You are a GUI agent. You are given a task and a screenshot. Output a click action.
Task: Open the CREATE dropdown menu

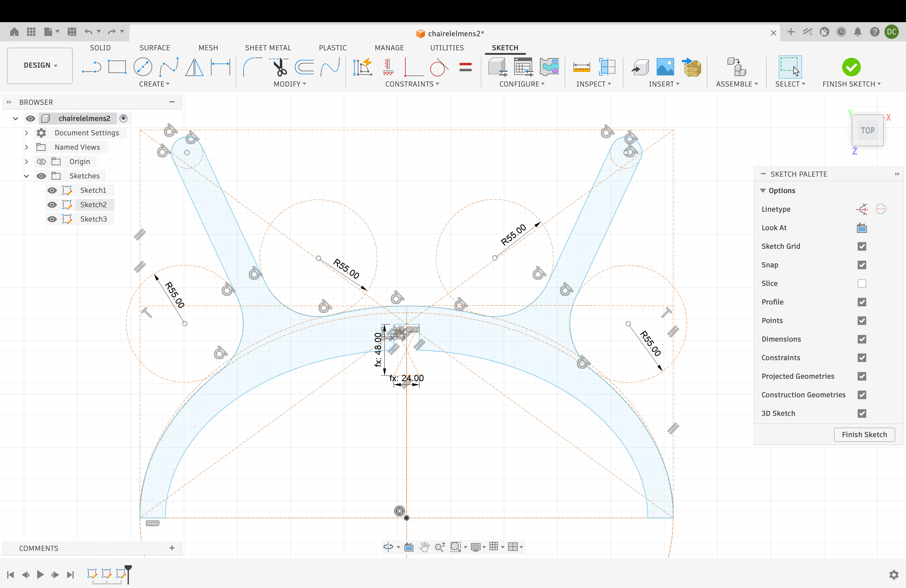154,84
